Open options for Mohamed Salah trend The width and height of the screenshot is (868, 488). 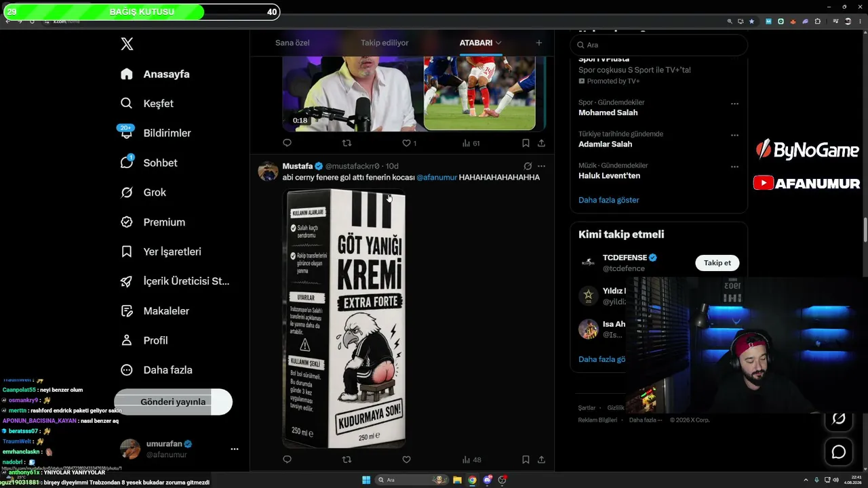[x=734, y=104]
